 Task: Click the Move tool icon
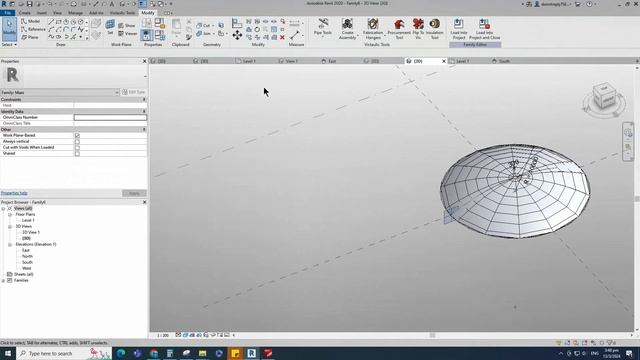tap(237, 35)
